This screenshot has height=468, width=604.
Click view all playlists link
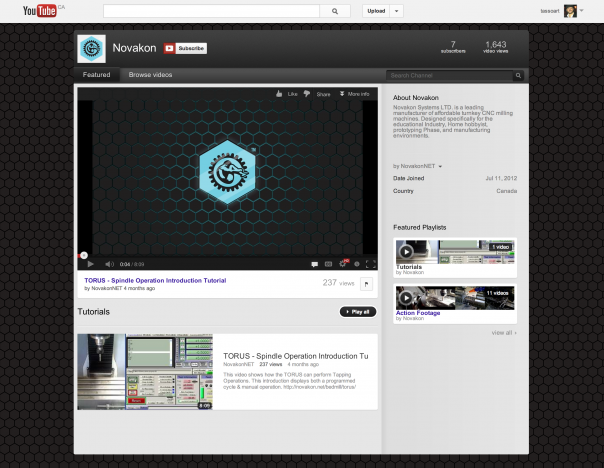(x=504, y=332)
